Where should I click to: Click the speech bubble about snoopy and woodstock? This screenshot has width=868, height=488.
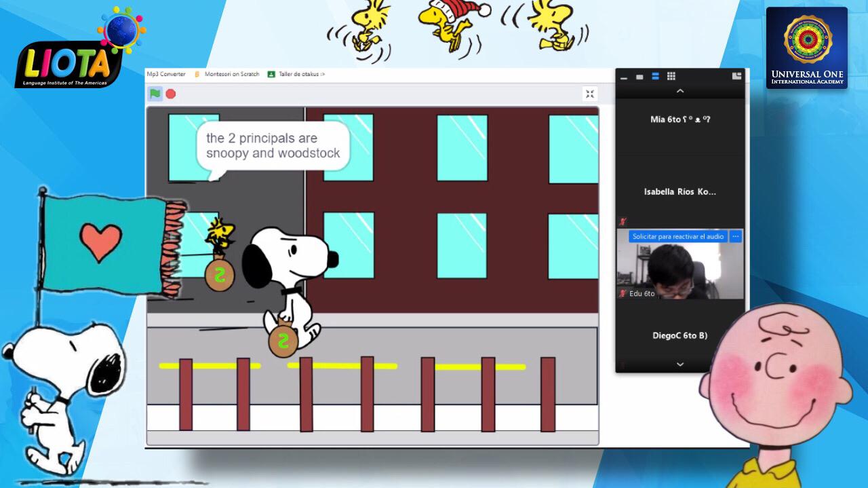(273, 148)
